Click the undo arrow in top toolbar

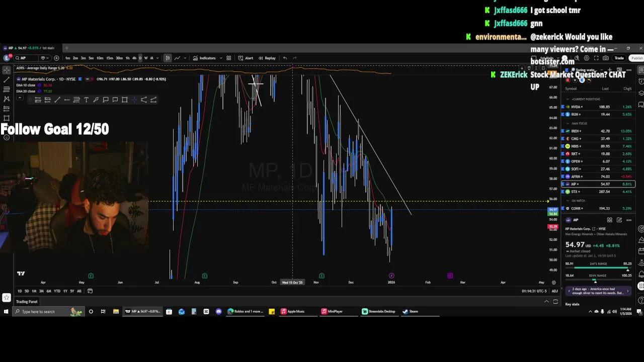tap(285, 58)
